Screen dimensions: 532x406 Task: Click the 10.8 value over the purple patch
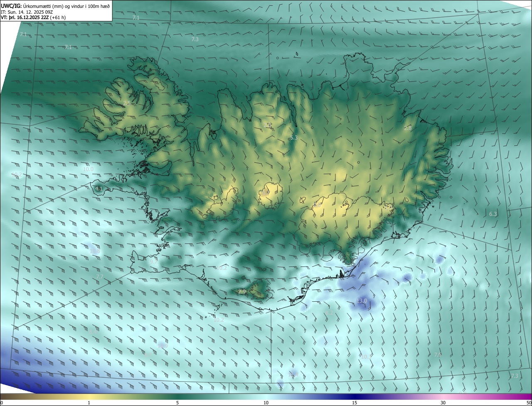(95, 251)
